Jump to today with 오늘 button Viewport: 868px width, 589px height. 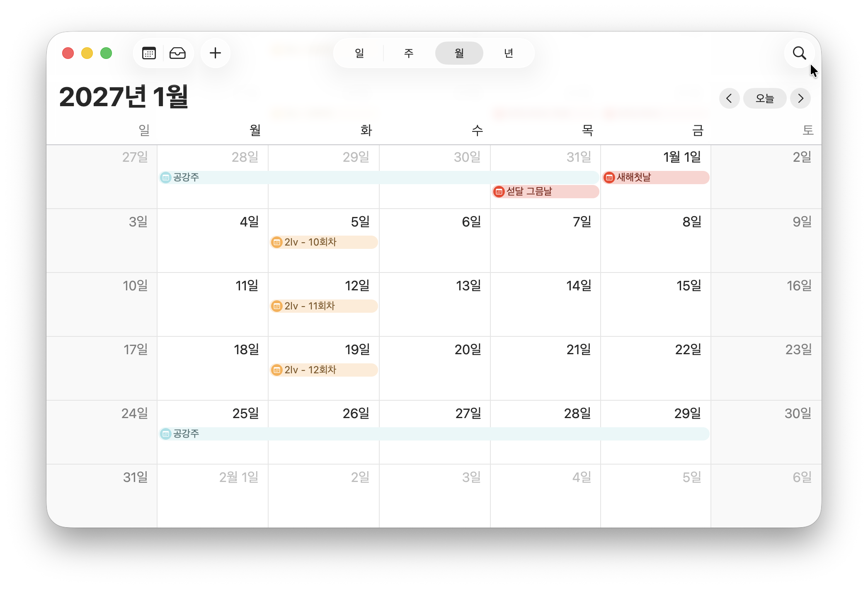coord(765,98)
